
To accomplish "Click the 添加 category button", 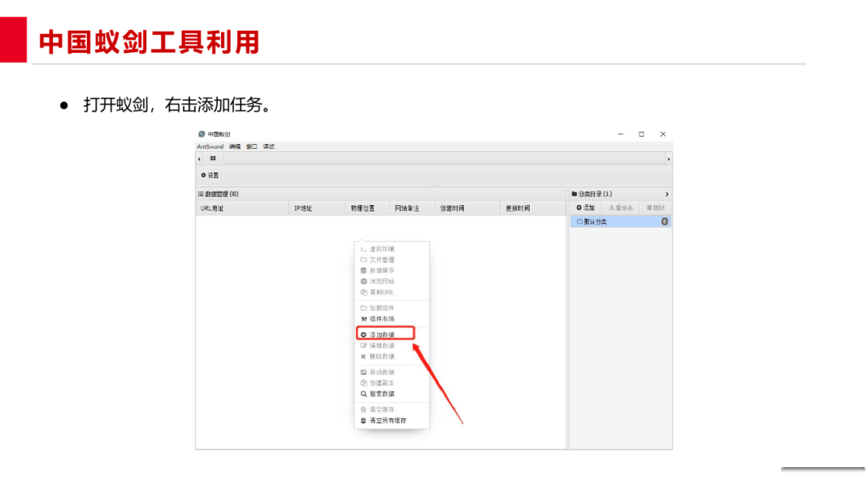I will tap(585, 208).
